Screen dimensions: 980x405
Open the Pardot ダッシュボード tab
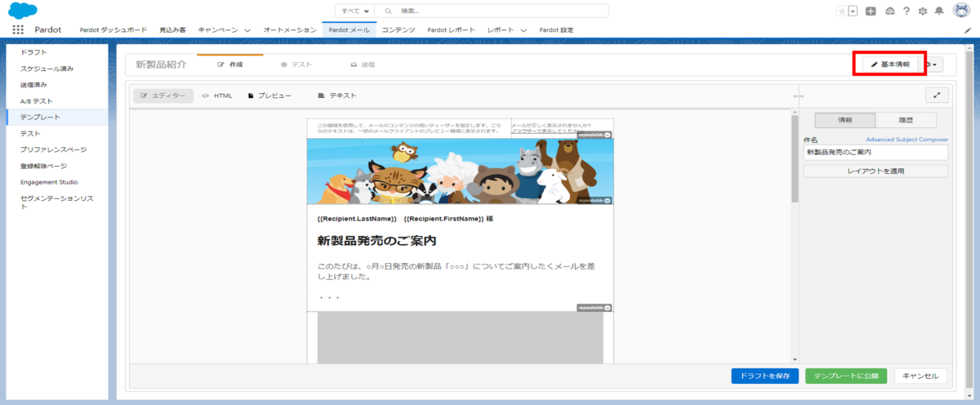114,30
